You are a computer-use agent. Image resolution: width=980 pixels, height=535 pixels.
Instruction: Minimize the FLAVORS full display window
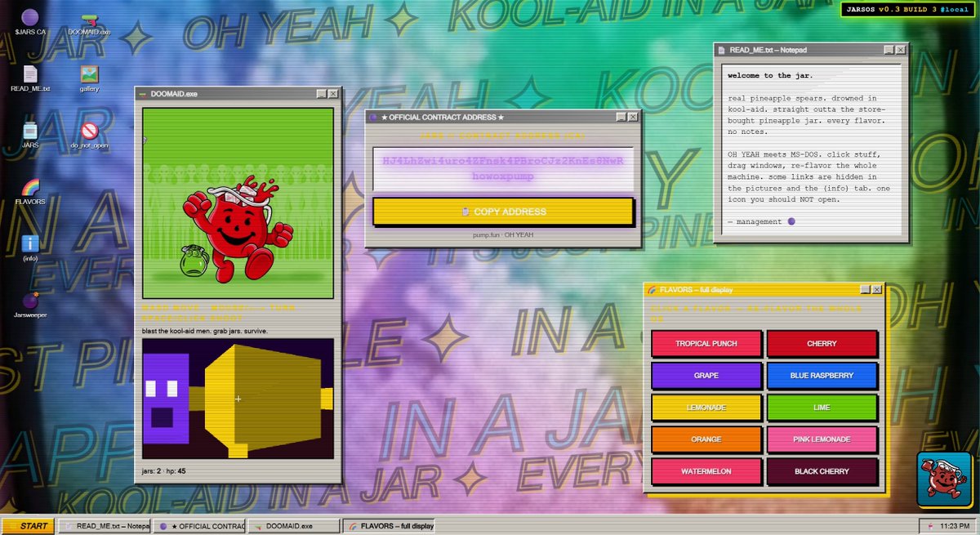[x=866, y=289]
